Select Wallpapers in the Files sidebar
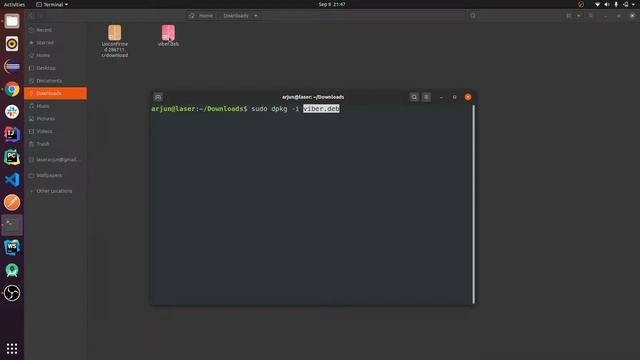Screen dimensions: 640x360 pyautogui.click(x=56, y=175)
